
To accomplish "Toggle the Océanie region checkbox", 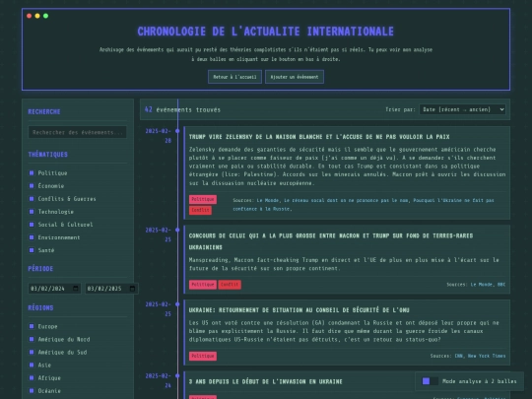I will pyautogui.click(x=32, y=391).
